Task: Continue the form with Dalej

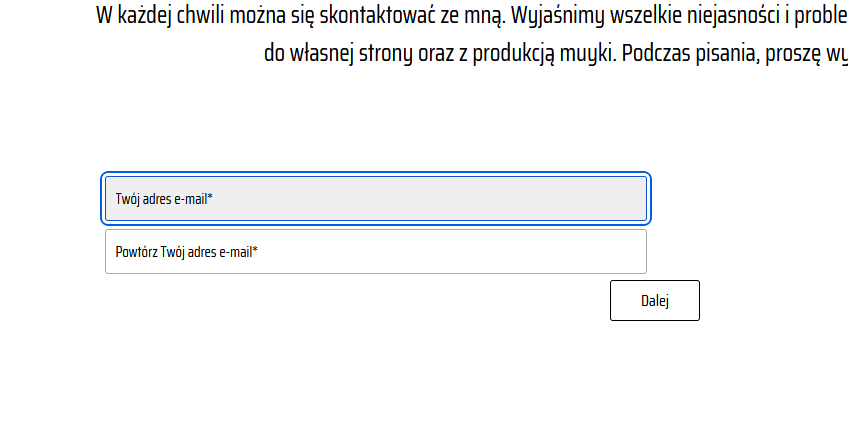Action: [x=654, y=301]
